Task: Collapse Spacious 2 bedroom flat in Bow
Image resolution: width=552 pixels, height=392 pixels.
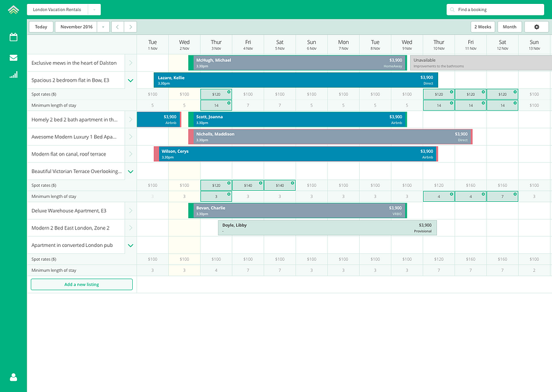Action: point(131,80)
